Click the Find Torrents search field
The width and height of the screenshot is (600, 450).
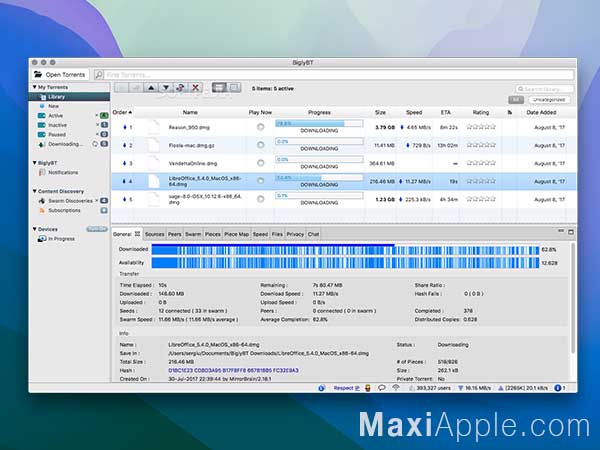(339, 75)
